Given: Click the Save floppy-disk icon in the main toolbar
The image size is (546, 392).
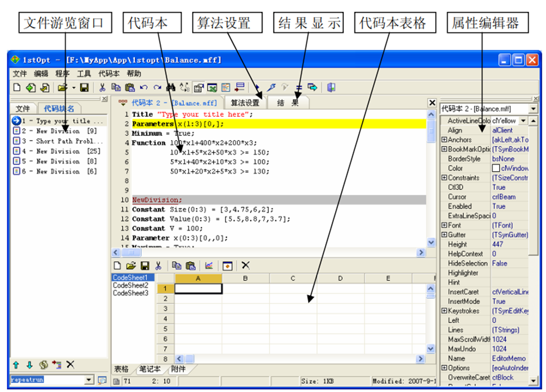Looking at the screenshot, I should pos(84,88).
